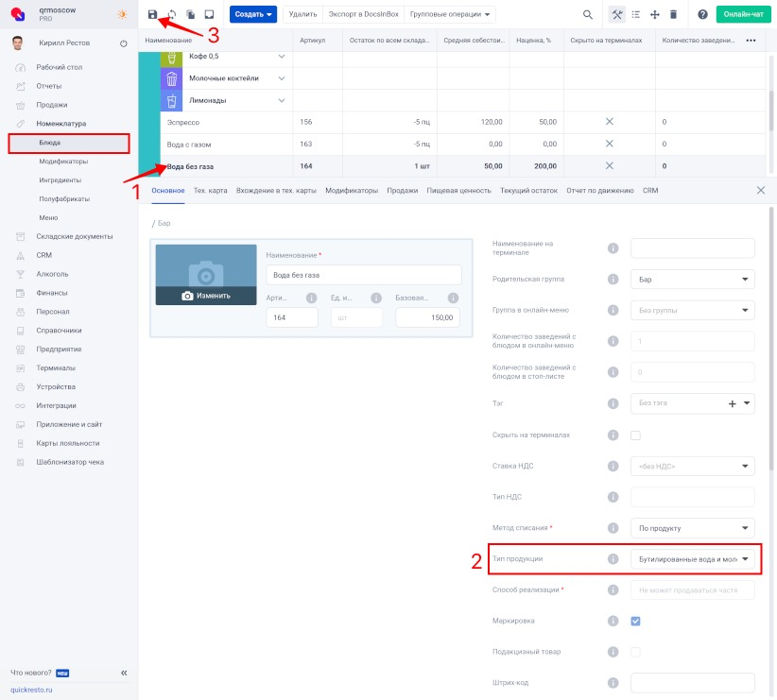This screenshot has width=777, height=700.
Task: Click Экспорт в DocsInBox button
Action: [x=363, y=14]
